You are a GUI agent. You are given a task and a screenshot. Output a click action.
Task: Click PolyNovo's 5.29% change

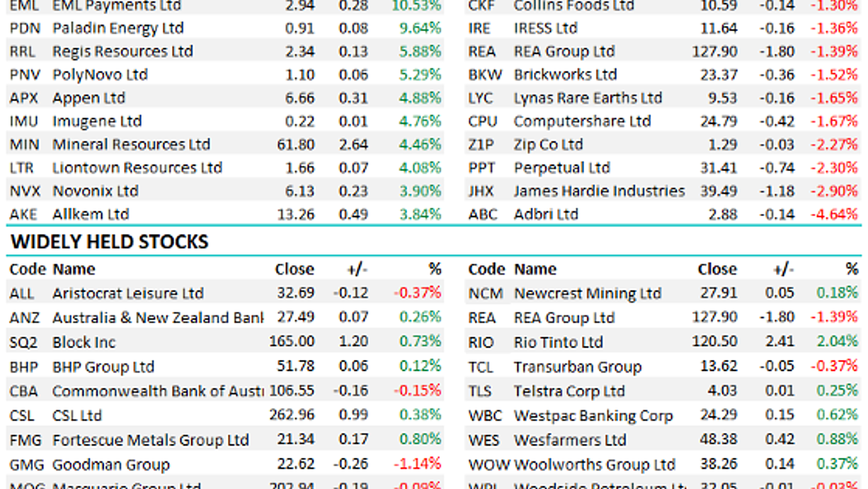420,75
